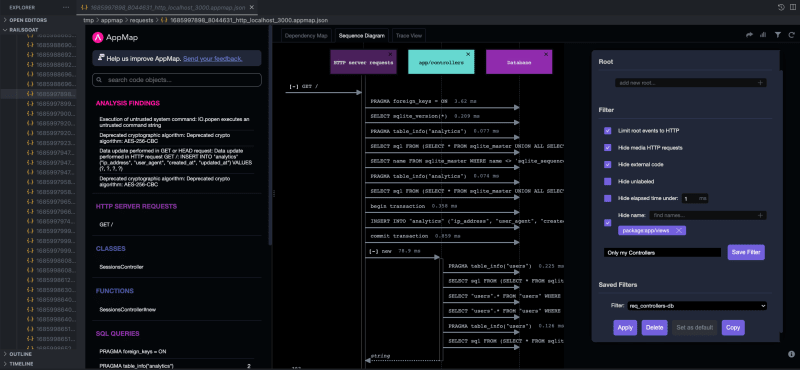
Task: Toggle Limit root events to HTTP
Action: click(x=608, y=131)
